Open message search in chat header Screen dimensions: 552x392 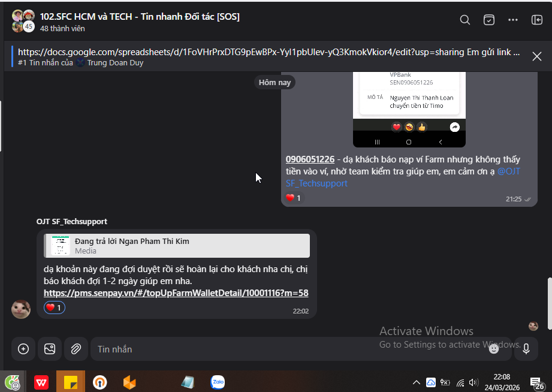[x=464, y=20]
